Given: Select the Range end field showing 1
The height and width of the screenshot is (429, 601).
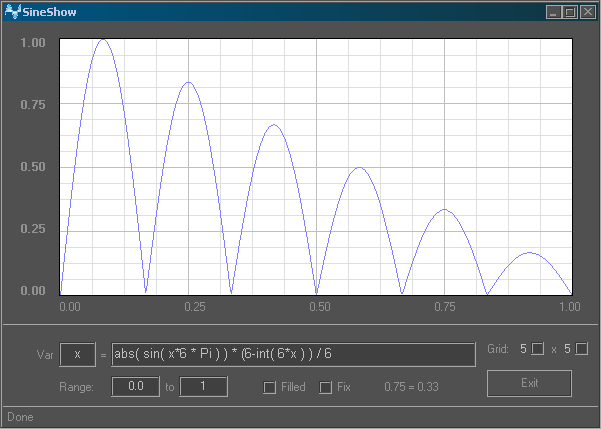Looking at the screenshot, I should pos(203,386).
